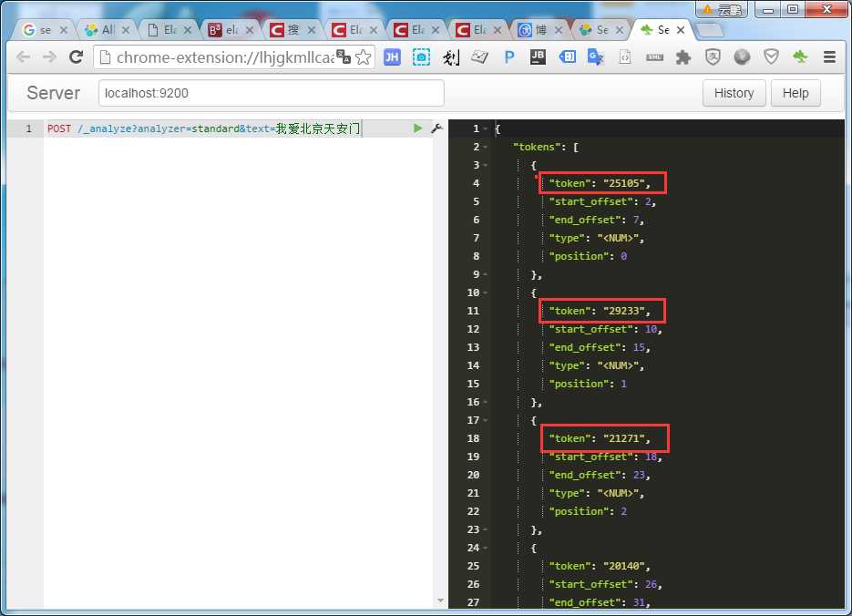
Task: Collapse the object starting at line 10
Action: tap(485, 293)
